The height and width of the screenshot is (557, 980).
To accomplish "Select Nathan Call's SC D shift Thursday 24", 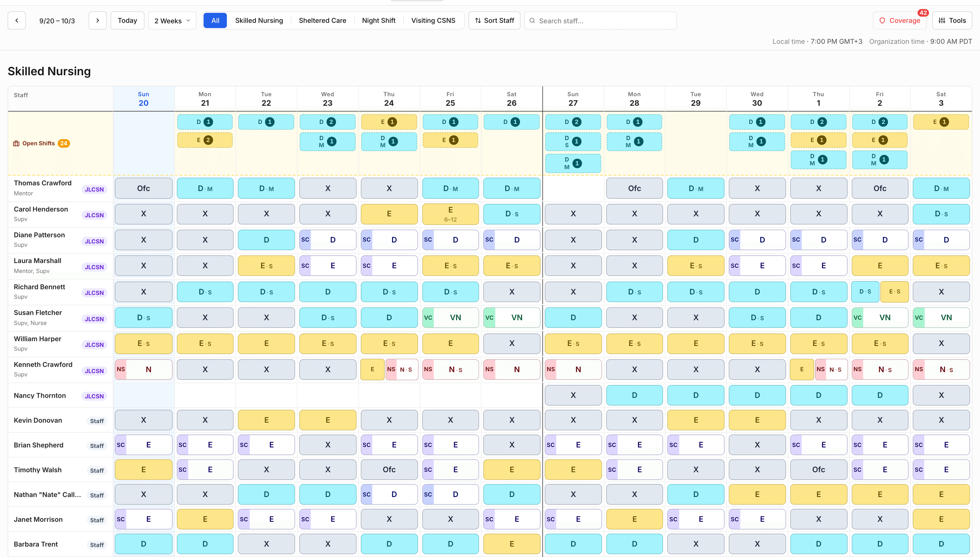I will 389,494.
